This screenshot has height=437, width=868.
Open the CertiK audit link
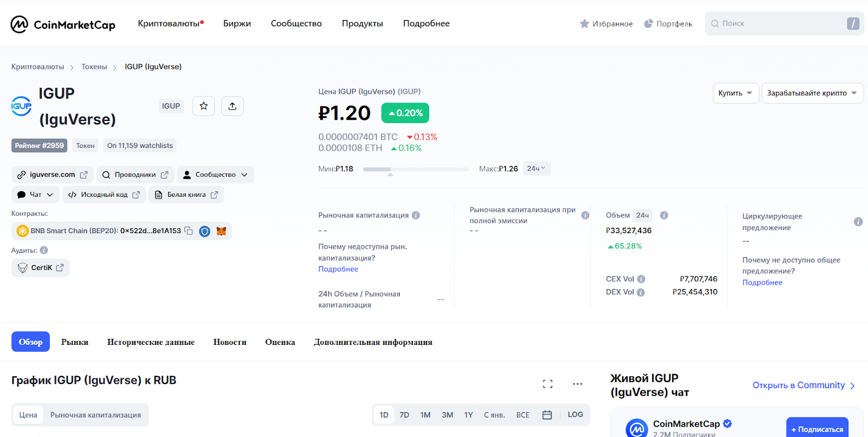41,268
